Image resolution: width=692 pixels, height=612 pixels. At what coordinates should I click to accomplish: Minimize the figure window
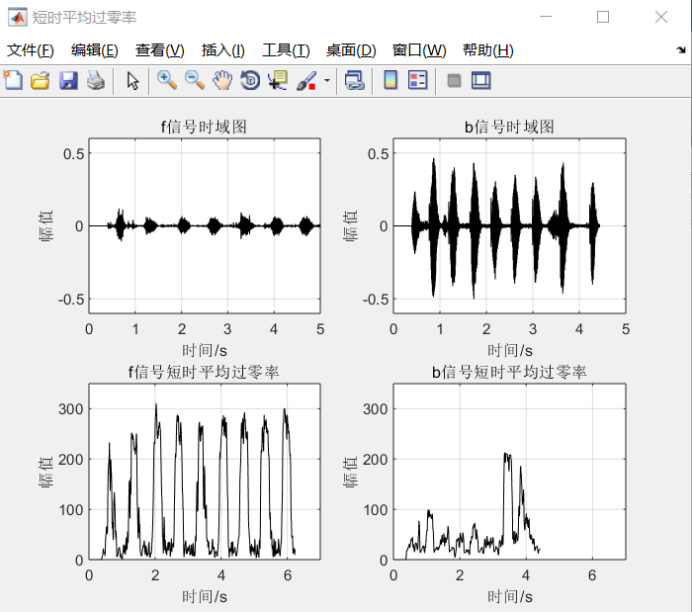coord(546,17)
